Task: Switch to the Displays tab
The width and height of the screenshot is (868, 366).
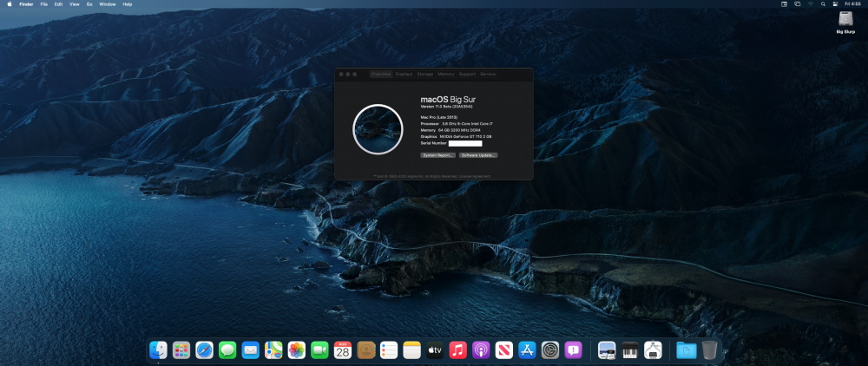Action: (404, 74)
